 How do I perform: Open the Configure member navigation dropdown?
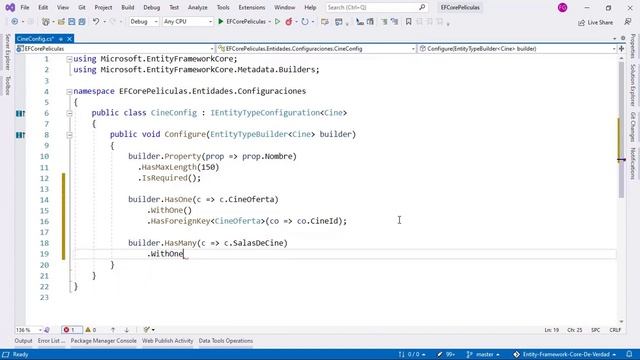(517, 49)
